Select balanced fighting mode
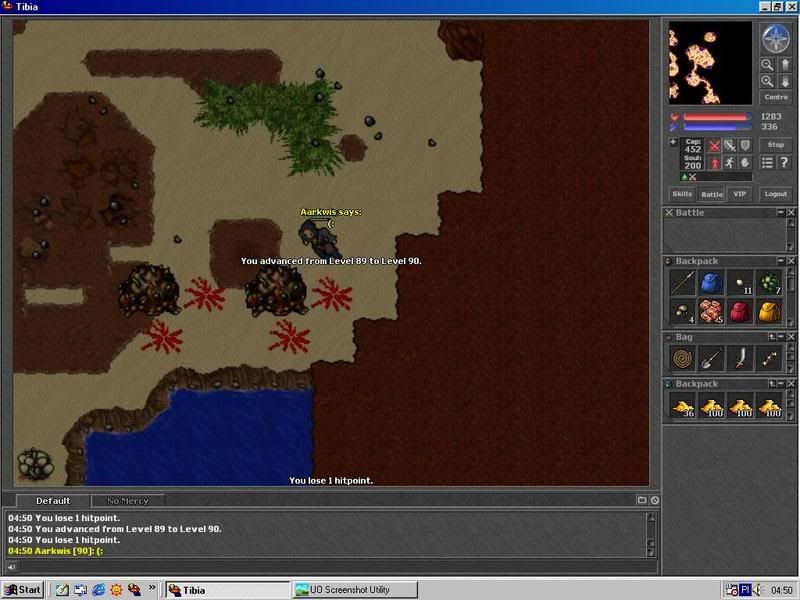Screen dimensions: 800x600 pos(730,146)
